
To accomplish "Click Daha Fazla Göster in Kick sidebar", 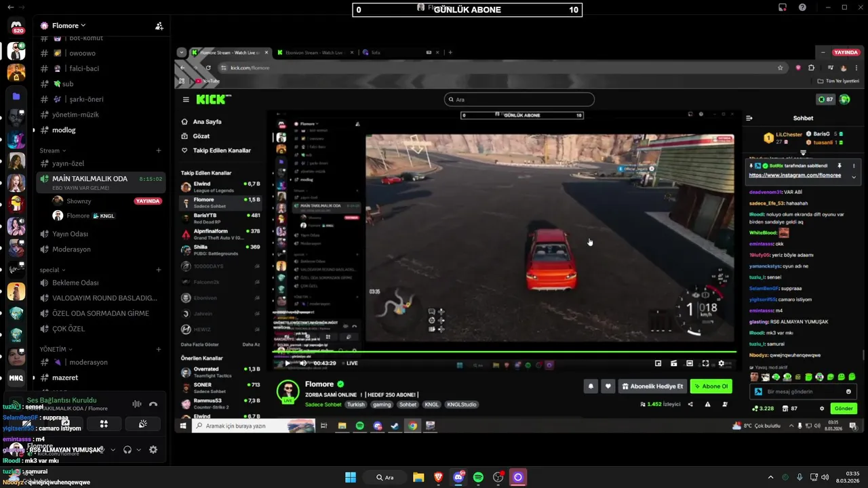I will tap(199, 344).
